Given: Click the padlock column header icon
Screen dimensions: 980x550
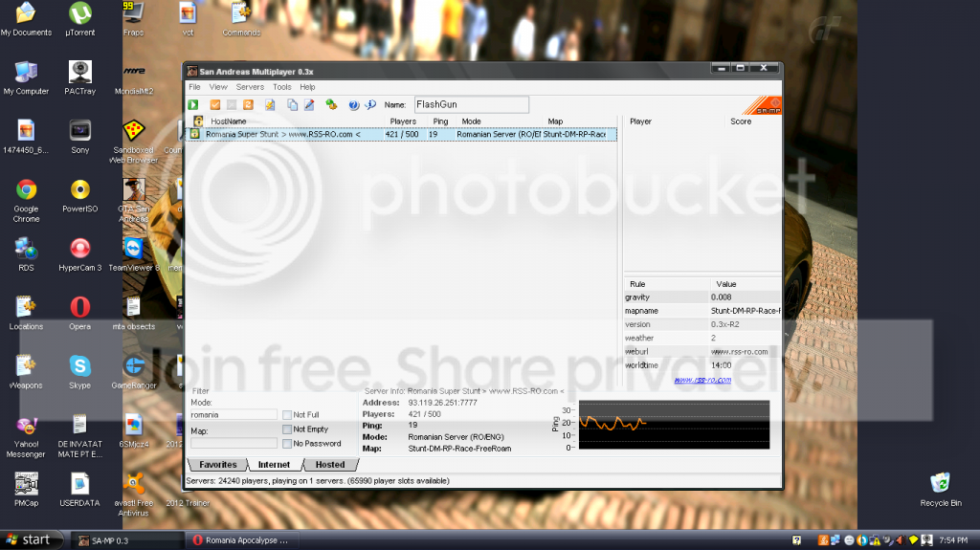Looking at the screenshot, I should tap(198, 121).
